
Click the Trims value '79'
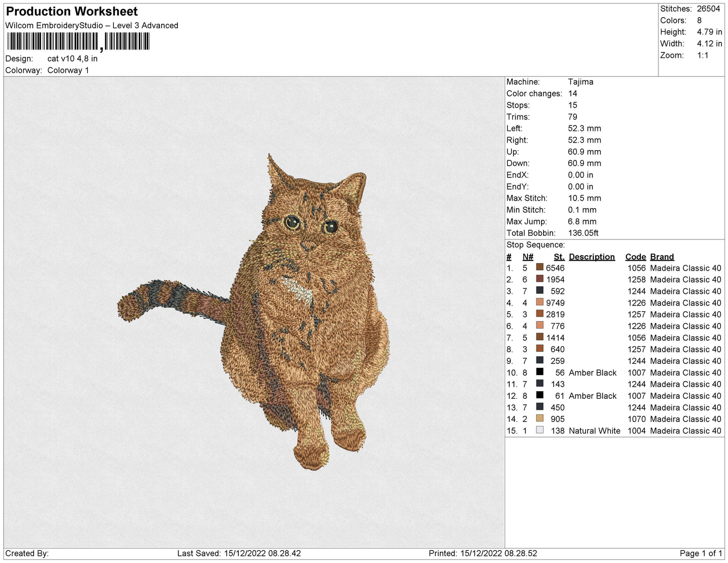coord(573,116)
